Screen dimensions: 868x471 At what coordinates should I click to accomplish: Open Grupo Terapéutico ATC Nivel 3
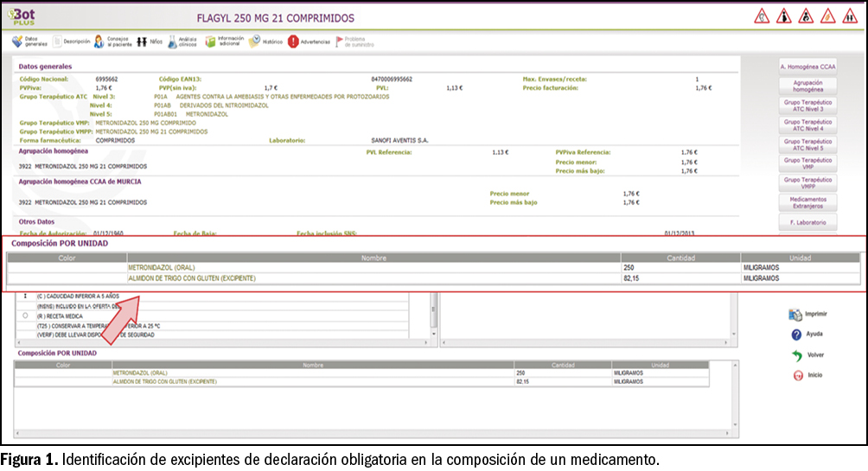tap(807, 105)
